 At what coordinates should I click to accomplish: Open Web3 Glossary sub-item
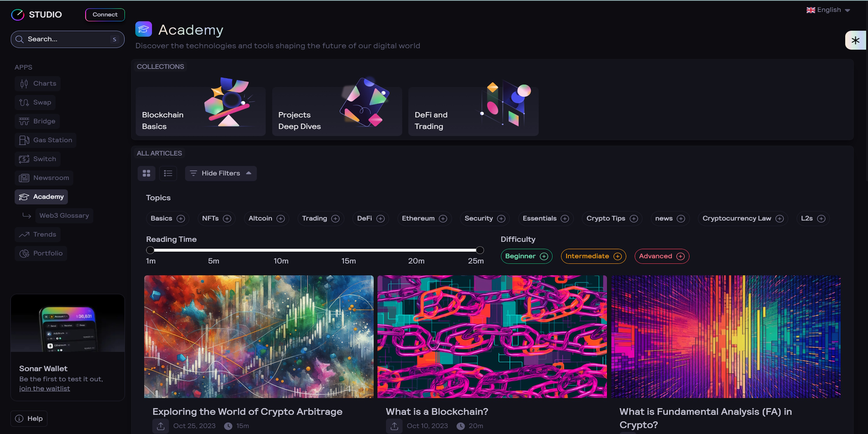pyautogui.click(x=64, y=216)
